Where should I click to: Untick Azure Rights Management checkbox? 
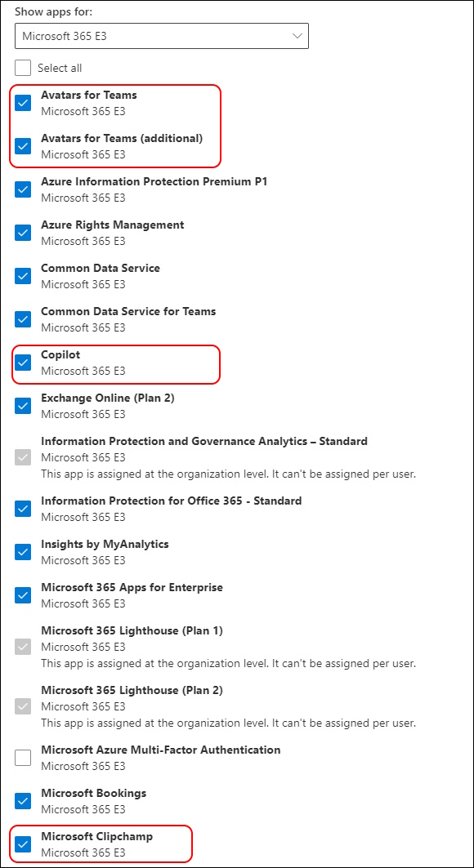pos(23,233)
